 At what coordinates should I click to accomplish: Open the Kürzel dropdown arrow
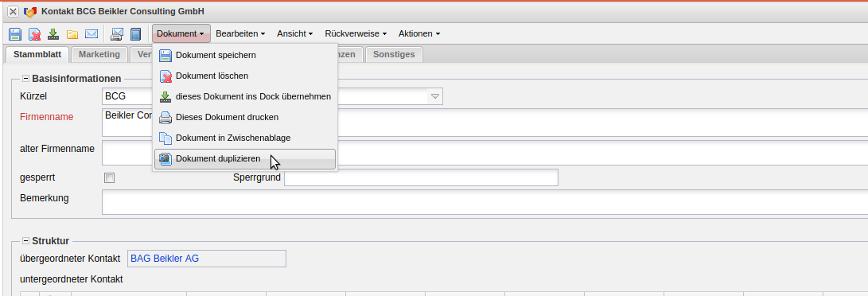click(435, 96)
